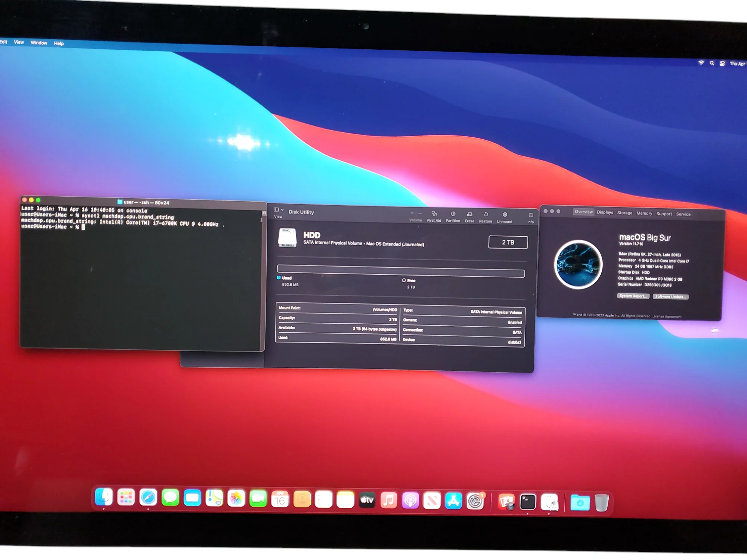
Task: Open Calendar showing 16 in the Dock
Action: 280,499
